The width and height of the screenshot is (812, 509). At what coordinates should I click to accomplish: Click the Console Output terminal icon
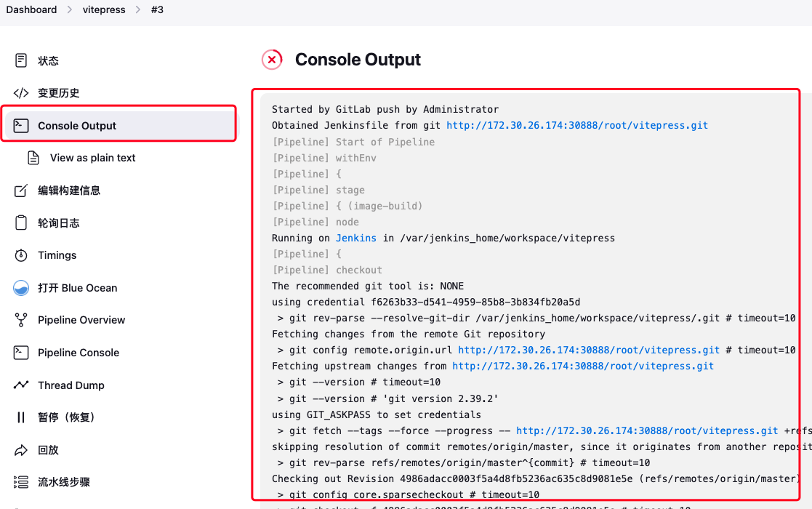21,126
